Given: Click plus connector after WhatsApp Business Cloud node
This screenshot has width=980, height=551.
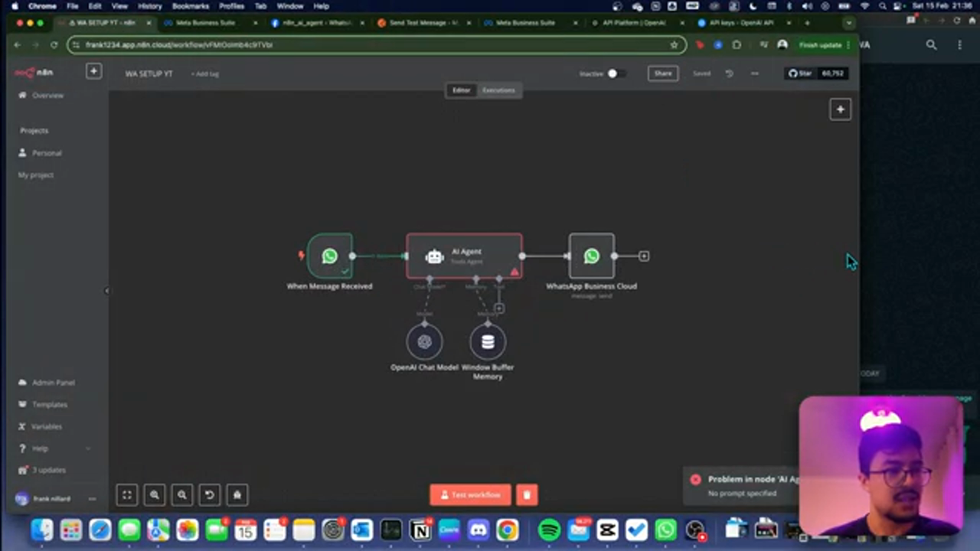Looking at the screenshot, I should pos(644,256).
